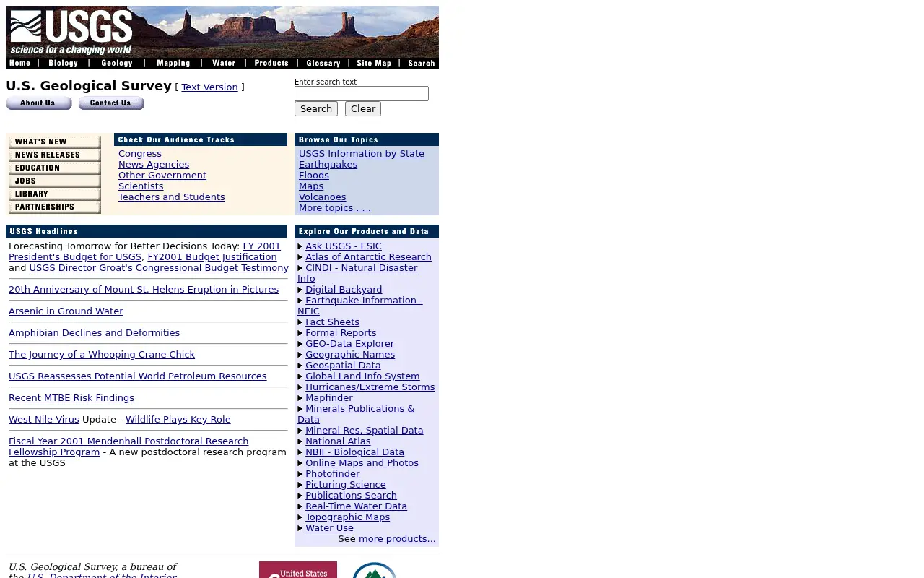Viewport: 924px width, 578px height.
Task: Open the Volcanoes topic link
Action: point(323,197)
